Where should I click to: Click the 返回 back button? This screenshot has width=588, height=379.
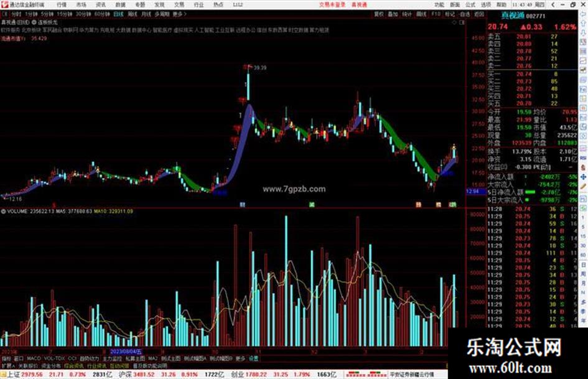[x=479, y=14]
